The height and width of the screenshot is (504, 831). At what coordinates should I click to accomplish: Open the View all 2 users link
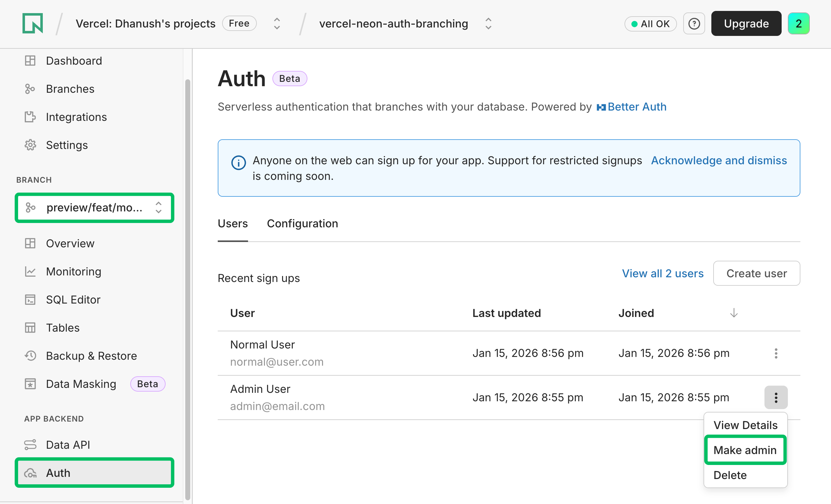[662, 274]
